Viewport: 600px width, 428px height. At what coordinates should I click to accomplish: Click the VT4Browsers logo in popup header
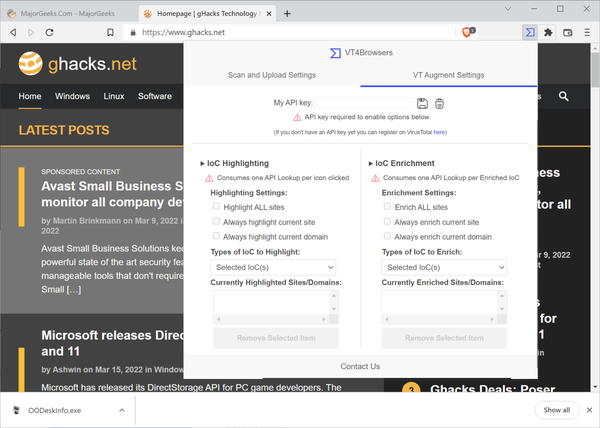335,53
